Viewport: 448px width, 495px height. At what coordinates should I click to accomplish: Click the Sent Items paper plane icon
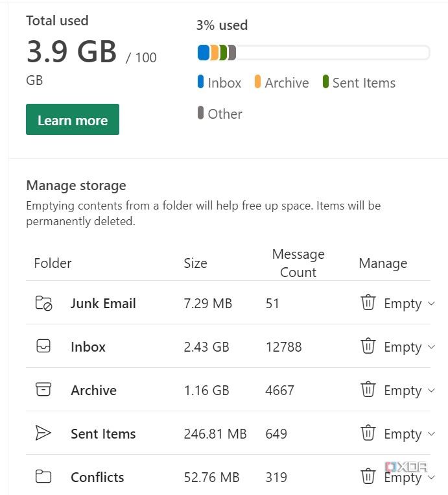pos(43,433)
